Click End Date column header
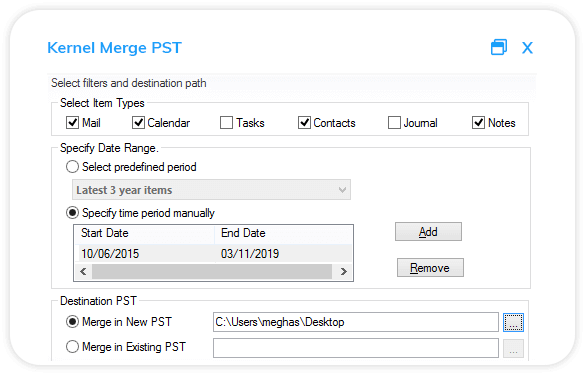The height and width of the screenshot is (375, 585). click(x=284, y=234)
